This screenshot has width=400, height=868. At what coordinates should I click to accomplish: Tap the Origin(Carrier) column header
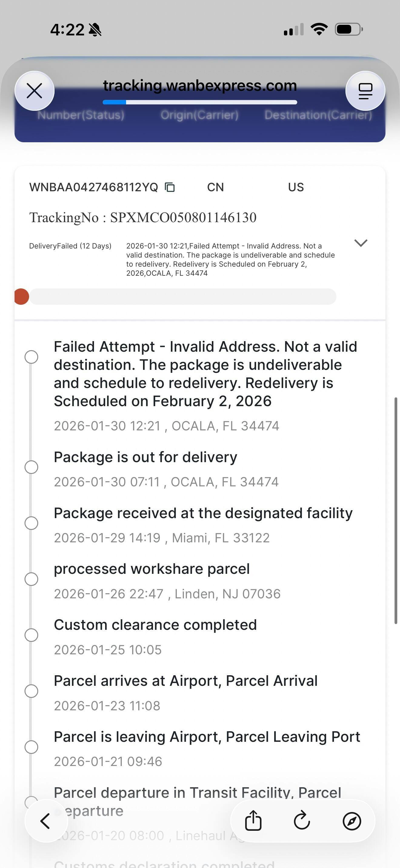[199, 115]
